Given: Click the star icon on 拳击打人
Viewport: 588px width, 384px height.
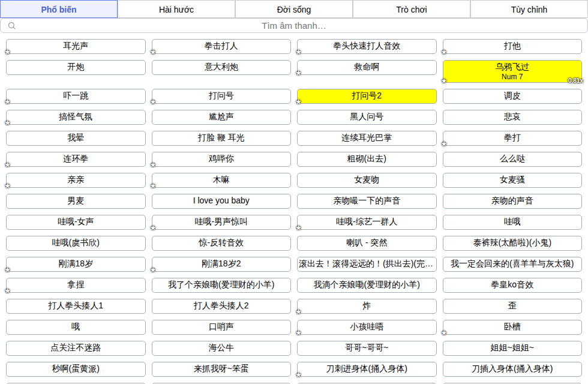Looking at the screenshot, I should (x=153, y=52).
